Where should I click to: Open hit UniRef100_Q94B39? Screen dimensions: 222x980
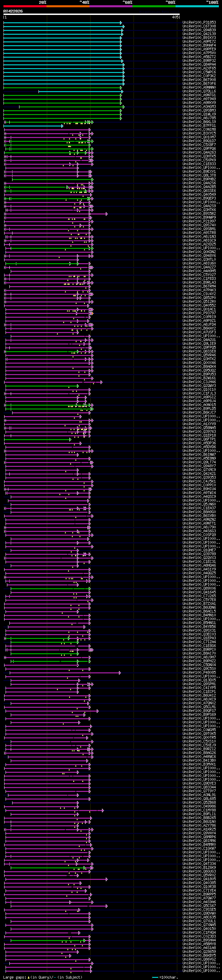[x=199, y=30]
